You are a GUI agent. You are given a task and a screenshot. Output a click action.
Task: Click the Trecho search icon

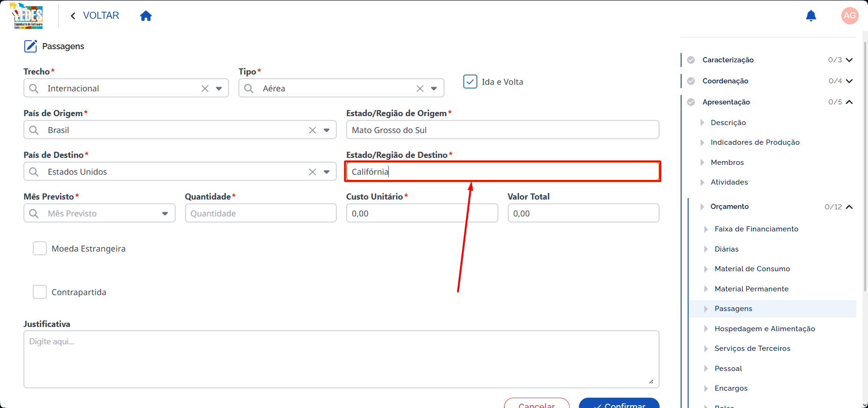pos(34,89)
